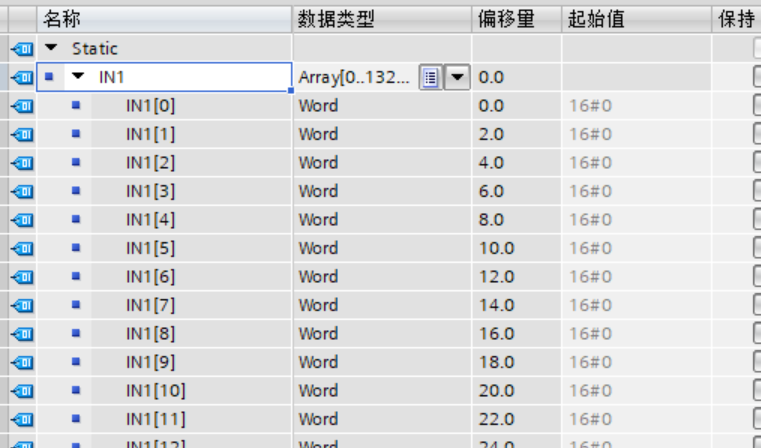
Task: Select the Word data type of IN1[6]
Action: pyautogui.click(x=318, y=276)
